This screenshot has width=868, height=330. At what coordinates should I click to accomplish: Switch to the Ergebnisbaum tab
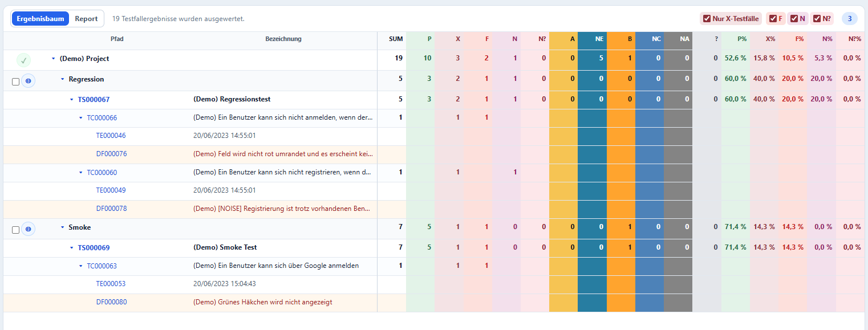tap(40, 19)
